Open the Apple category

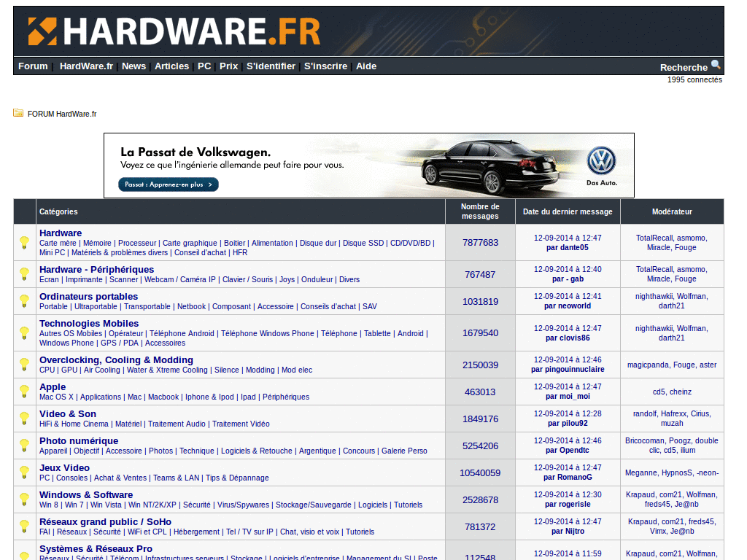pyautogui.click(x=53, y=386)
